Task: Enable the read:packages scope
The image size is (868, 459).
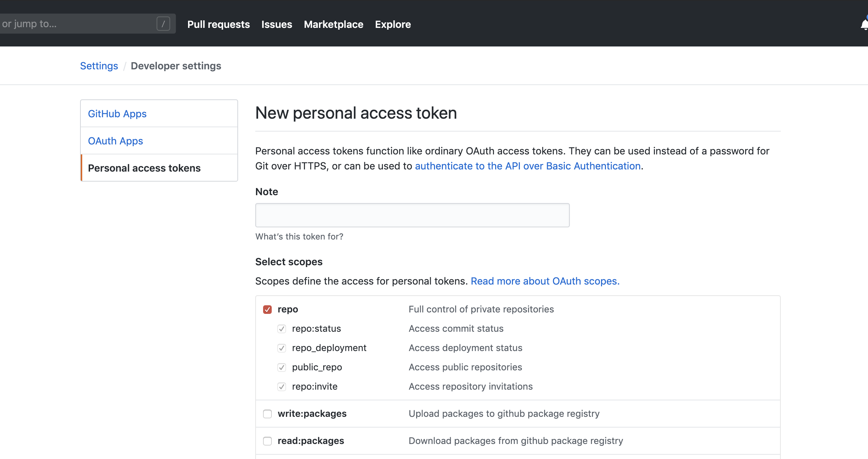Action: pyautogui.click(x=267, y=441)
